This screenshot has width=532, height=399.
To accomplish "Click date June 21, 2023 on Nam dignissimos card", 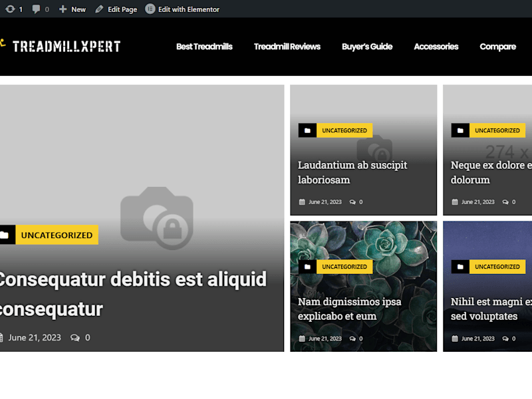I will coord(325,338).
